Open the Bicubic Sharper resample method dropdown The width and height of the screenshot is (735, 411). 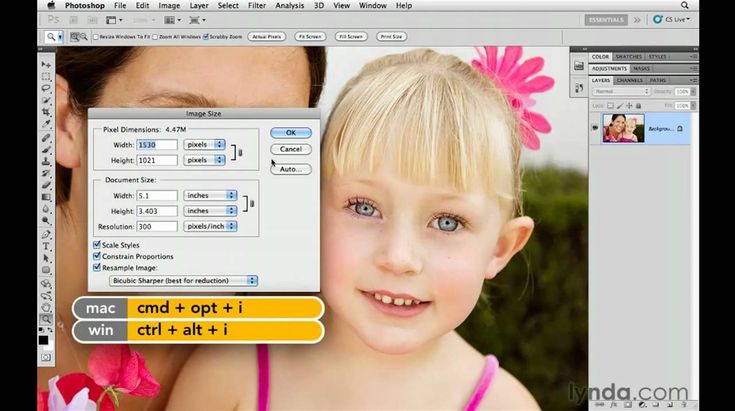pos(182,281)
